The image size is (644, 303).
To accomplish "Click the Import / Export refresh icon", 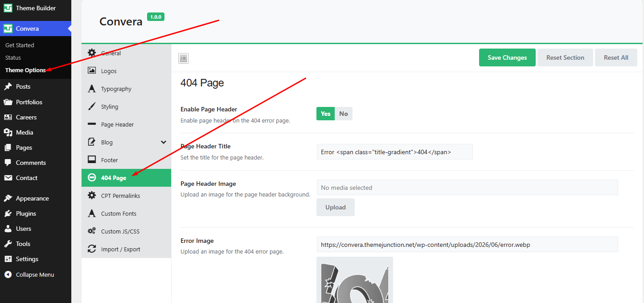I will (x=92, y=249).
